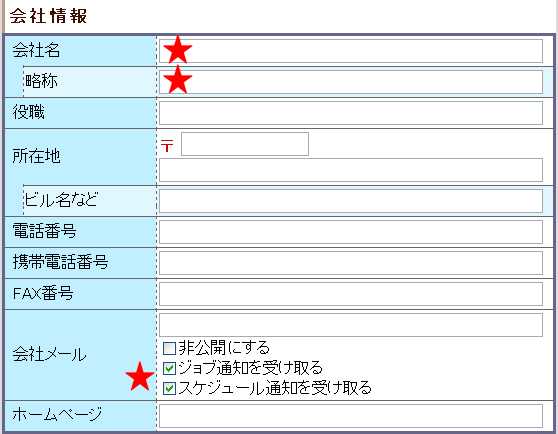Click the 略称 text input field
The width and height of the screenshot is (558, 434).
coord(351,82)
